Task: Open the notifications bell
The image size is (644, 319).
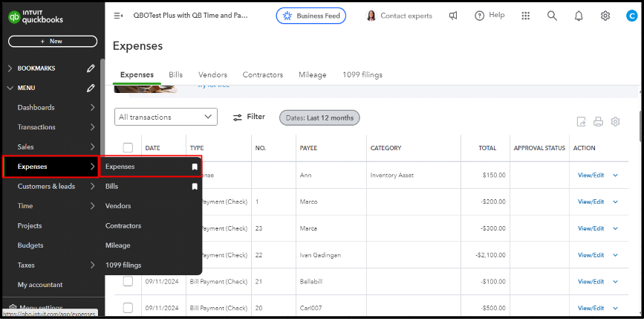Action: (579, 16)
